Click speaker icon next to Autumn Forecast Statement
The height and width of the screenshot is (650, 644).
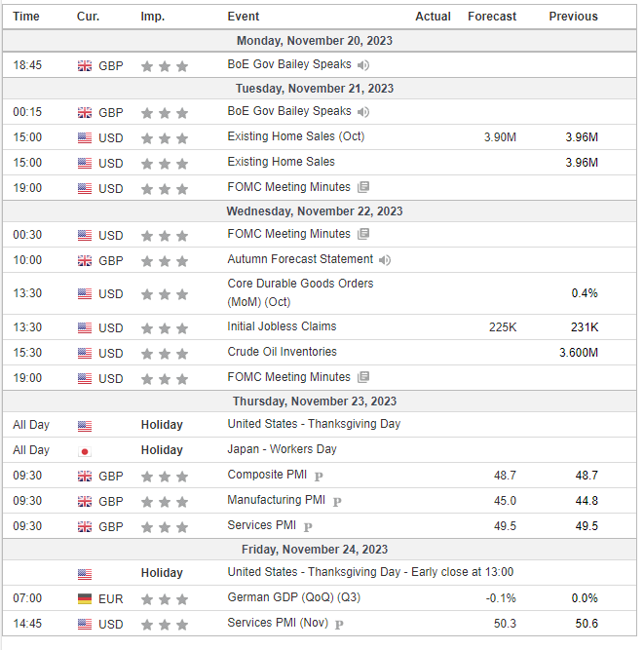(385, 260)
